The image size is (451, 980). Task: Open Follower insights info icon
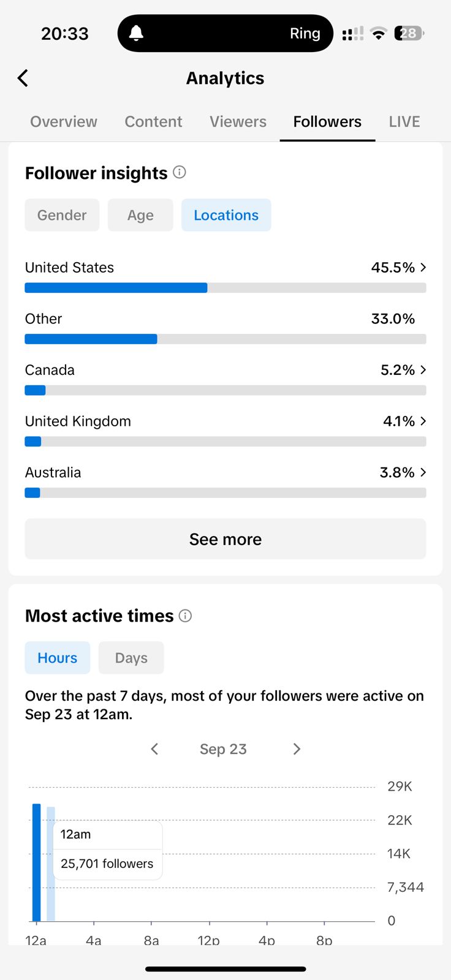pos(180,172)
